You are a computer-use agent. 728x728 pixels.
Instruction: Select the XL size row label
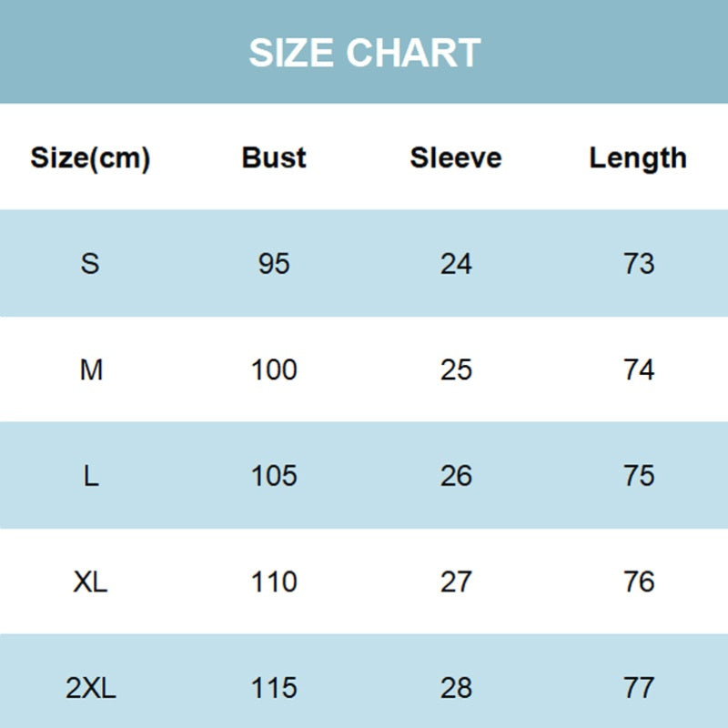pos(91,581)
